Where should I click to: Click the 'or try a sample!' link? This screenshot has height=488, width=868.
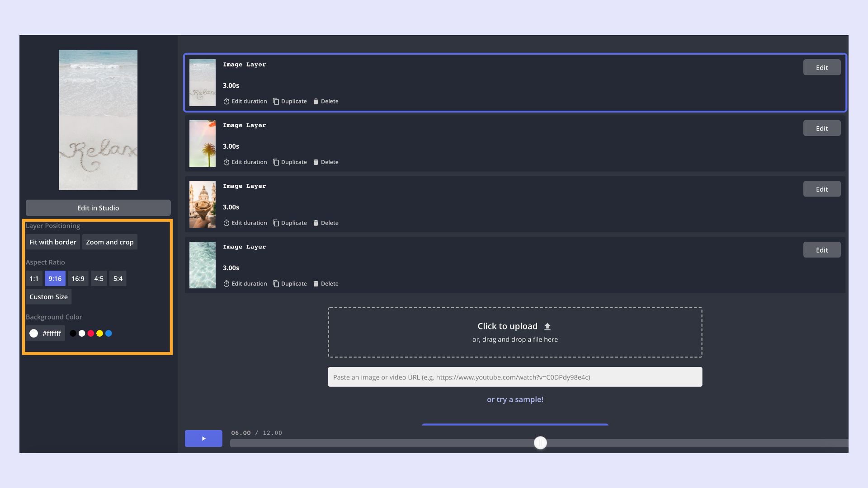coord(515,399)
